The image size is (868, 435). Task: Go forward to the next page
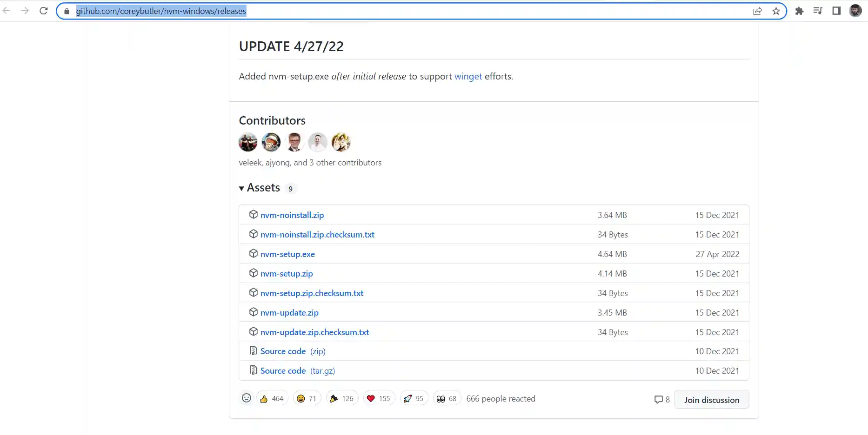tap(25, 11)
